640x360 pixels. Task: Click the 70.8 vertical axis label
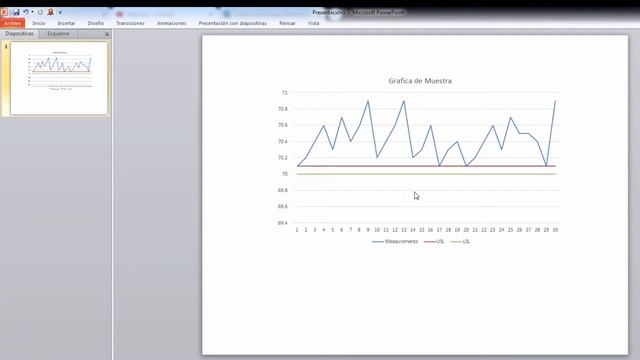click(x=283, y=109)
